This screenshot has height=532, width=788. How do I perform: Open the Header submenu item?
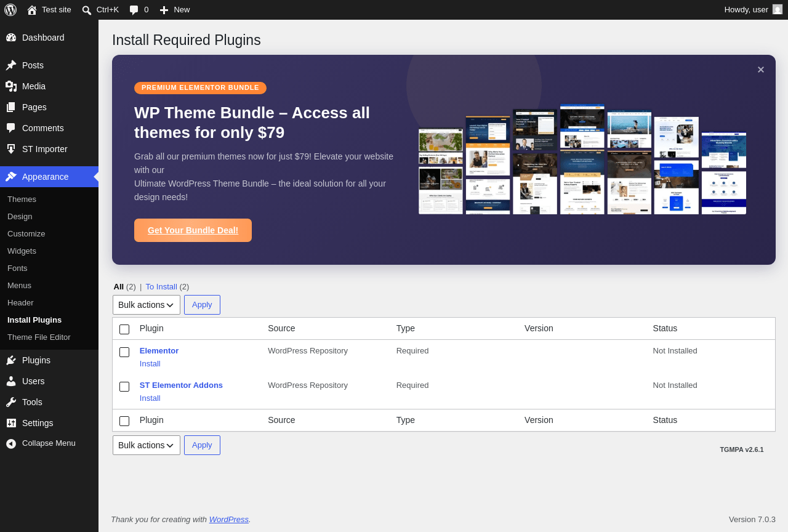[20, 302]
